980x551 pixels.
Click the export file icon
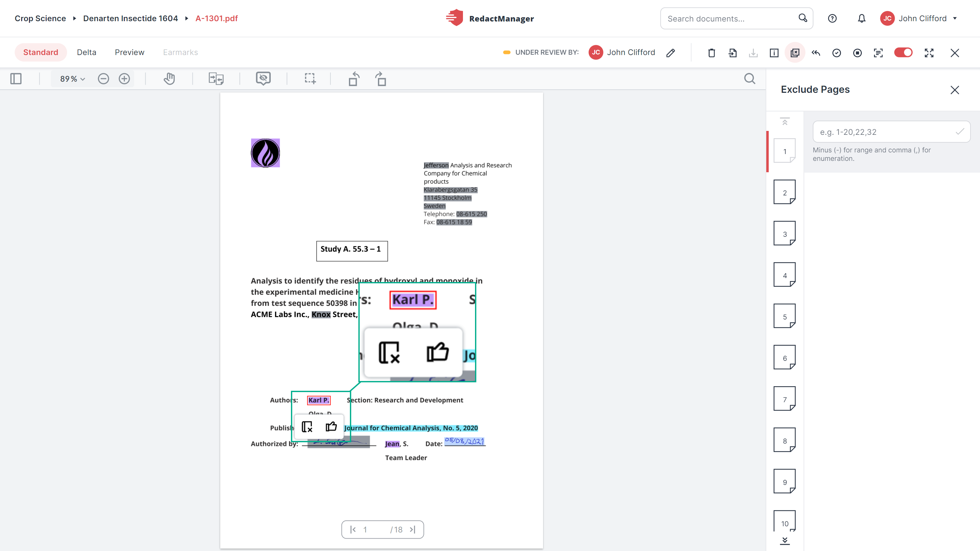pos(733,52)
